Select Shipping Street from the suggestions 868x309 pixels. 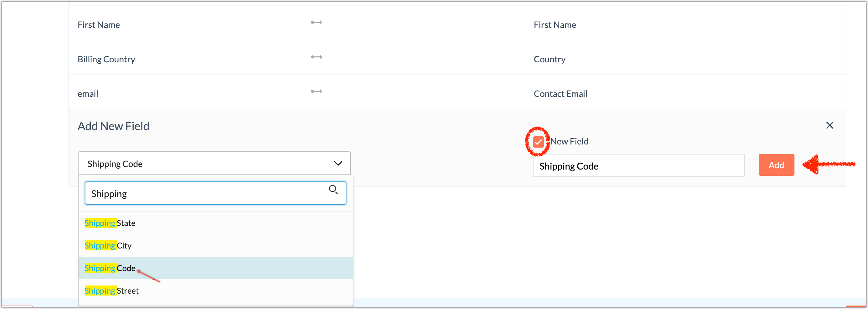click(111, 290)
